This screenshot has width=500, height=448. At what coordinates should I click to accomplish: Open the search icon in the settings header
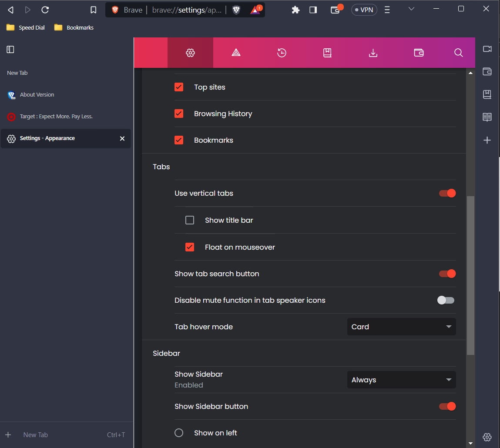pyautogui.click(x=458, y=52)
